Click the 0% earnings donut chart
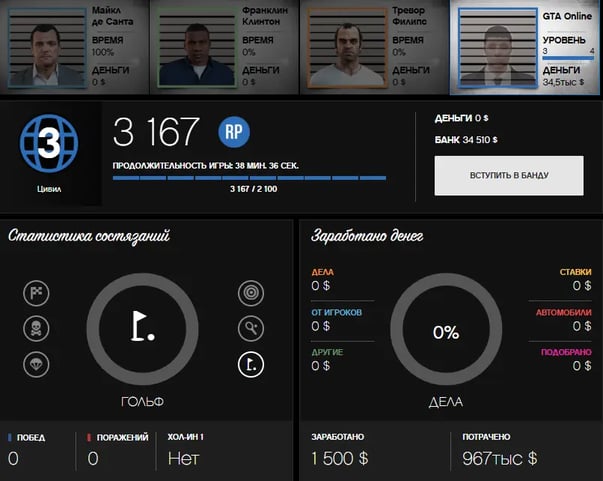The image size is (603, 481). point(446,331)
